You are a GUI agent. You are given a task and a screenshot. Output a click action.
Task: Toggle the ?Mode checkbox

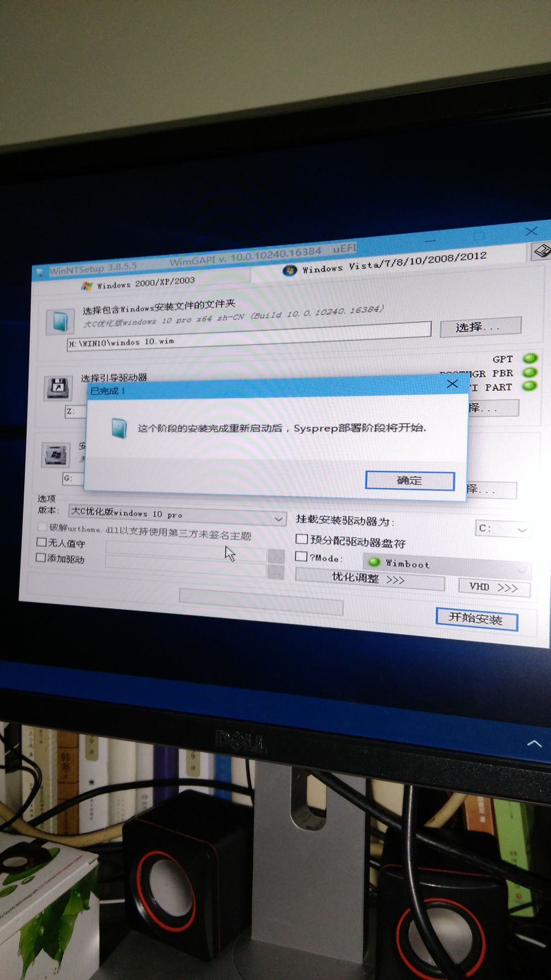point(301,556)
